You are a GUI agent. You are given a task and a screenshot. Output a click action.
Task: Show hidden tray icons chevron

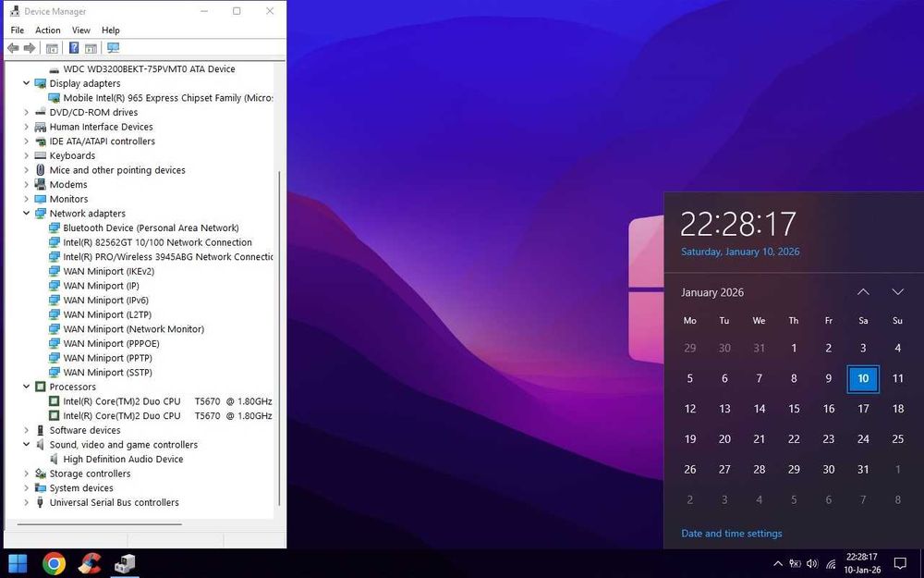point(777,564)
